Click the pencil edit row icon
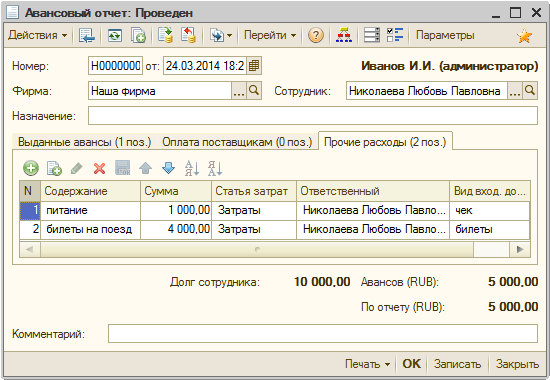Screen dimensions: 550x380 (76, 168)
